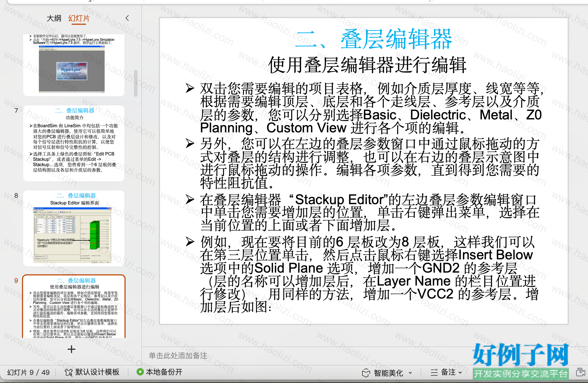Expand the 智能美化 dropdown arrow

pos(410,373)
